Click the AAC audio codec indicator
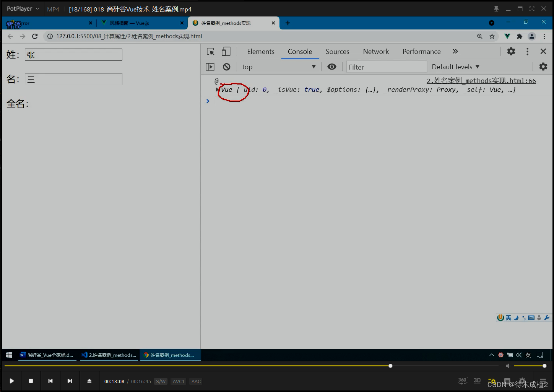This screenshot has height=392, width=554. point(196,381)
